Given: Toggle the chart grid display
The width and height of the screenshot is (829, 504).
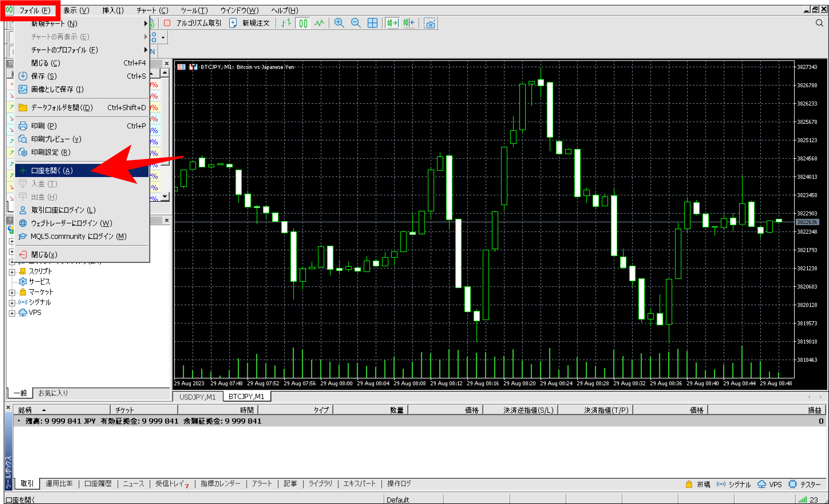Looking at the screenshot, I should pyautogui.click(x=373, y=23).
